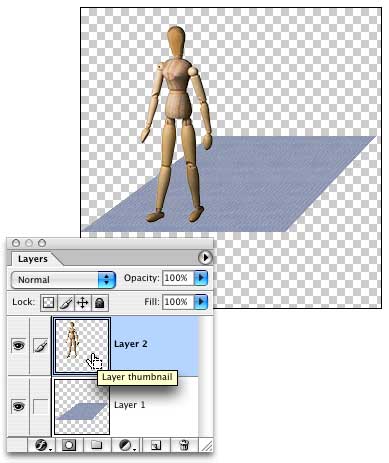Open new fill or adjustment layer menu
Image resolution: width=389 pixels, height=463 pixels.
[x=127, y=445]
